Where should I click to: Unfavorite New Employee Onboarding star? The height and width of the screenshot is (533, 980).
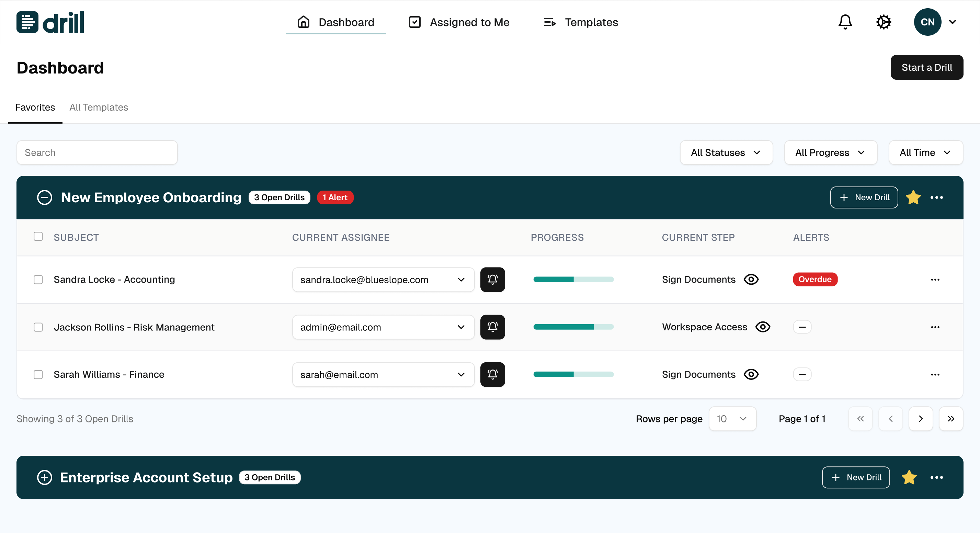(x=913, y=197)
